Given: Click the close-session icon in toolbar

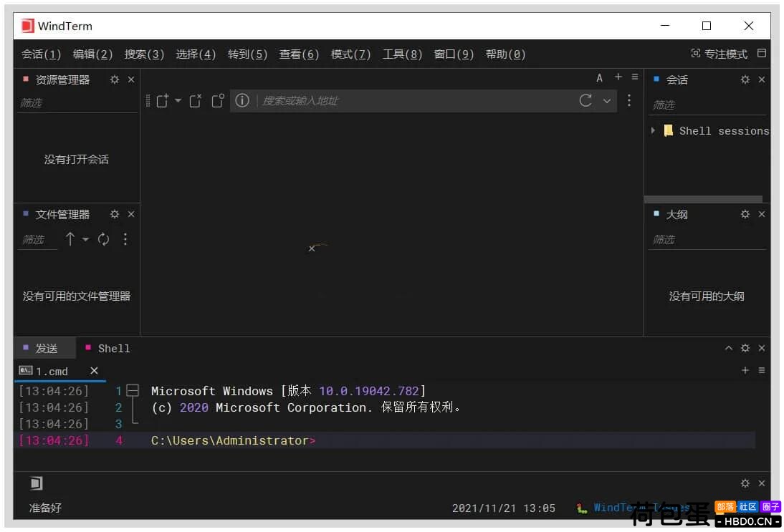Looking at the screenshot, I should [196, 100].
